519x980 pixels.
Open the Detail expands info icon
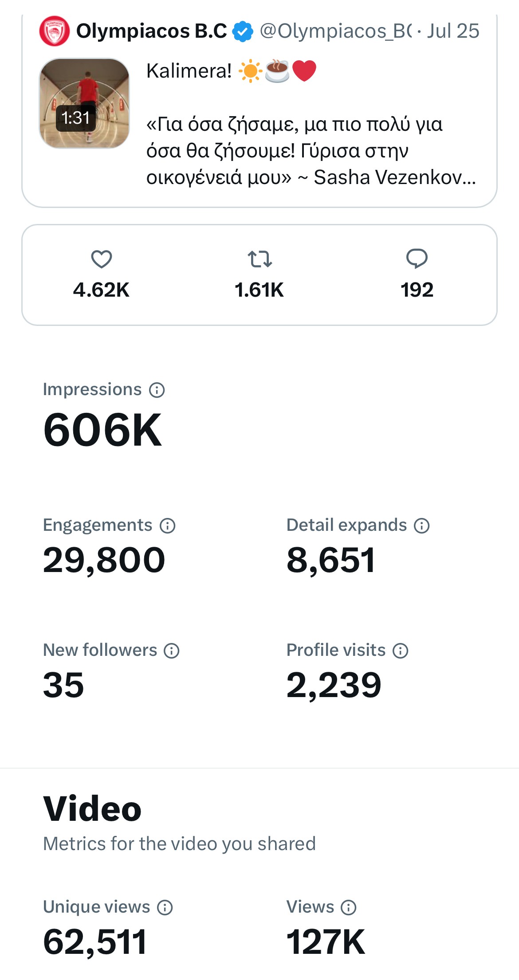(422, 526)
